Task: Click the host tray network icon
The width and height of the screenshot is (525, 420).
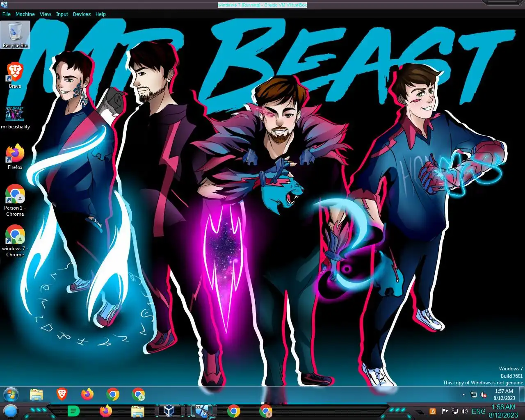Action: click(455, 411)
